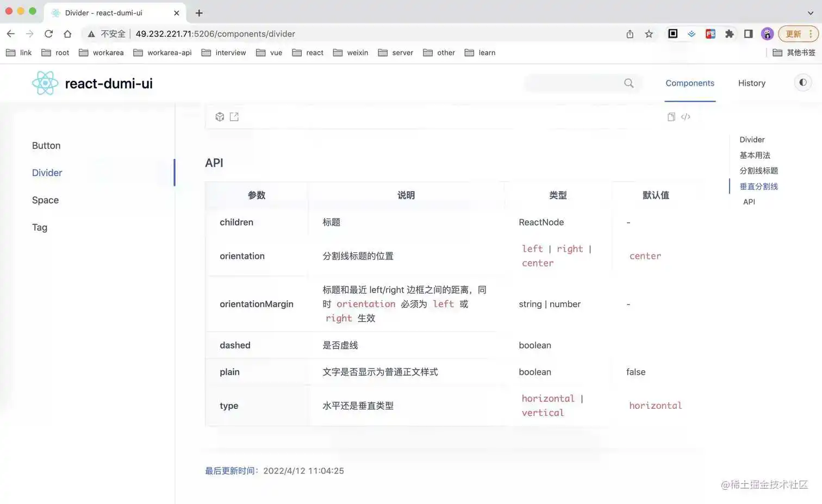Toggle the dark mode theme icon
Image resolution: width=822 pixels, height=504 pixels.
802,83
